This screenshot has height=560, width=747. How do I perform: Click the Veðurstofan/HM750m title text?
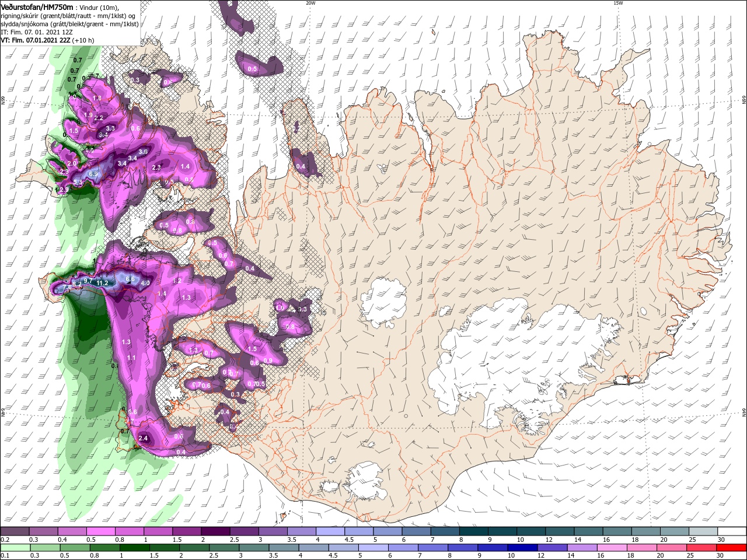[x=37, y=6]
